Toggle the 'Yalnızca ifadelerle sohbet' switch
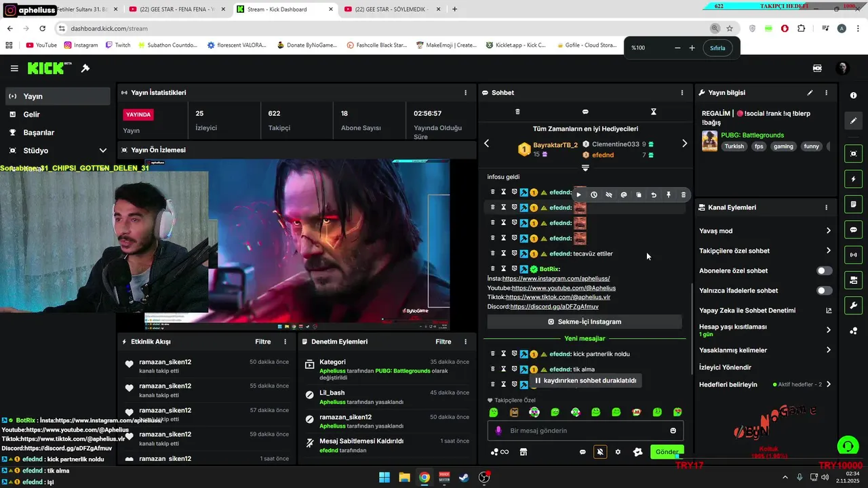Image resolution: width=868 pixels, height=488 pixels. 824,291
